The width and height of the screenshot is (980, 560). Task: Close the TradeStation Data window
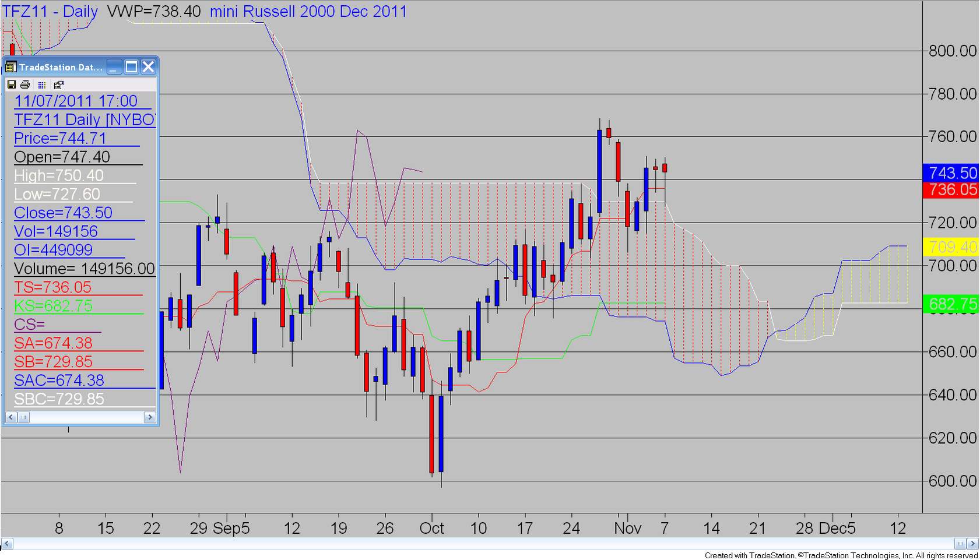click(149, 67)
